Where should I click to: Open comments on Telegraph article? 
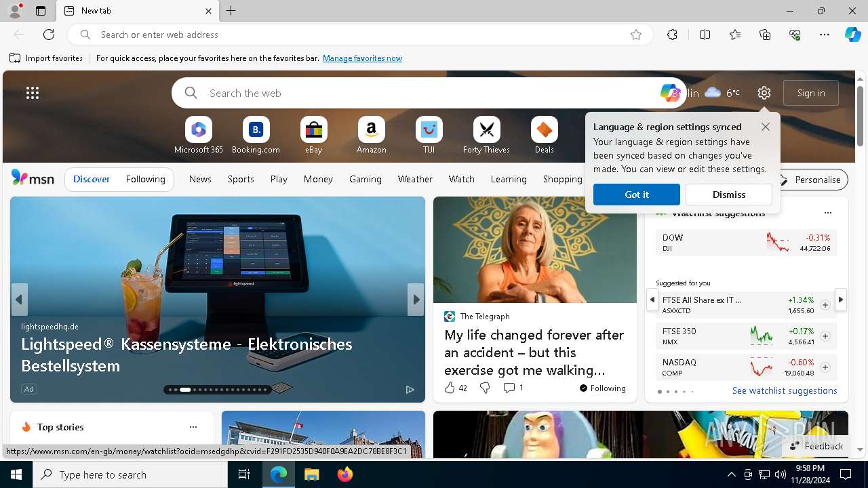(x=513, y=388)
